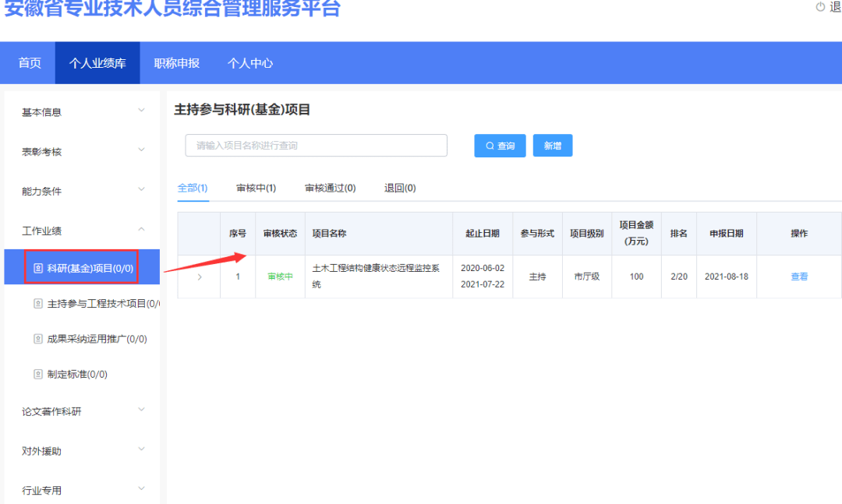Click the project name search input field

pyautogui.click(x=316, y=145)
